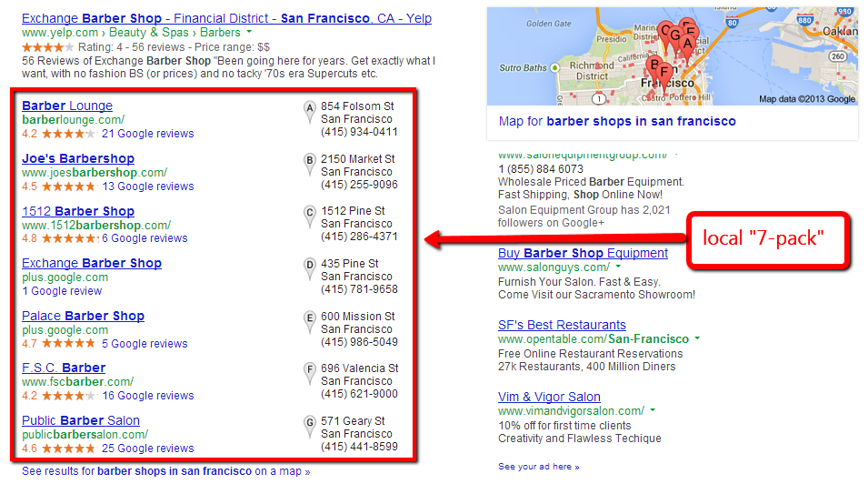Click phone number (415) 986-5049
Viewport: 868px width, 484px height.
[359, 342]
